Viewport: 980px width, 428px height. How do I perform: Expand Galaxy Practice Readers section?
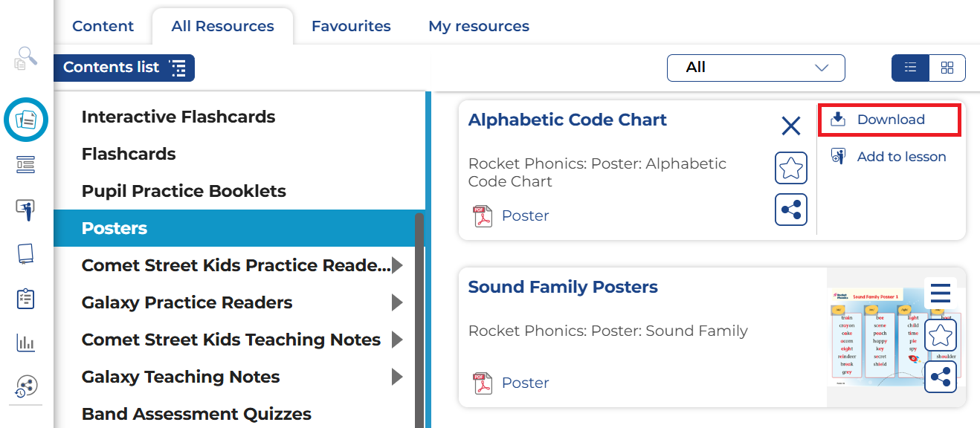pyautogui.click(x=398, y=302)
